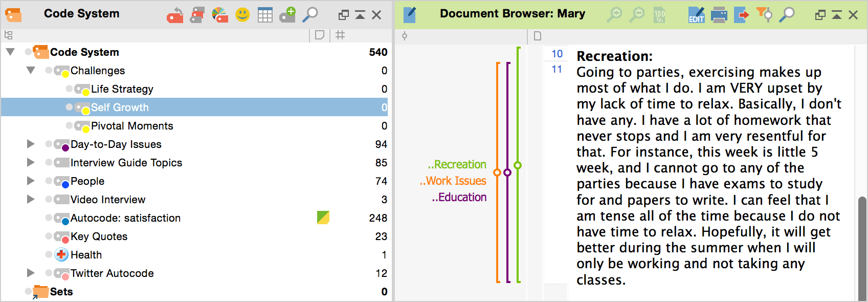This screenshot has height=302, width=868.
Task: Collapse the Challenges code group
Action: 31,70
